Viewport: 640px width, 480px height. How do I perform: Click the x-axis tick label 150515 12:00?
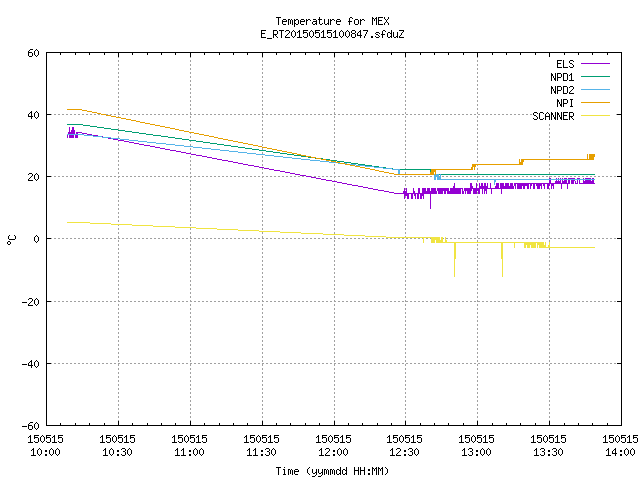(333, 445)
